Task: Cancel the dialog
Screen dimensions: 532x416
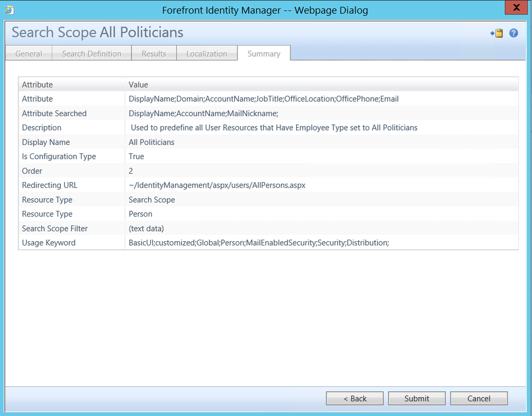Action: 479,398
